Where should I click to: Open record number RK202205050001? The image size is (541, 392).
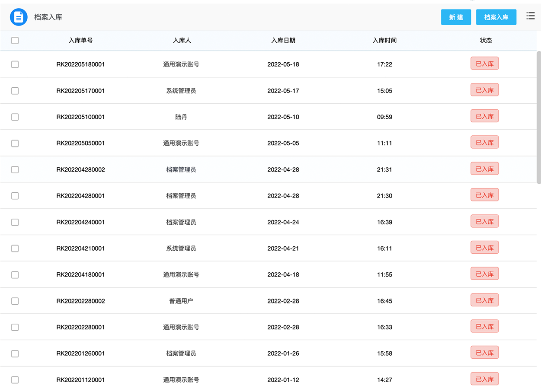(x=80, y=143)
